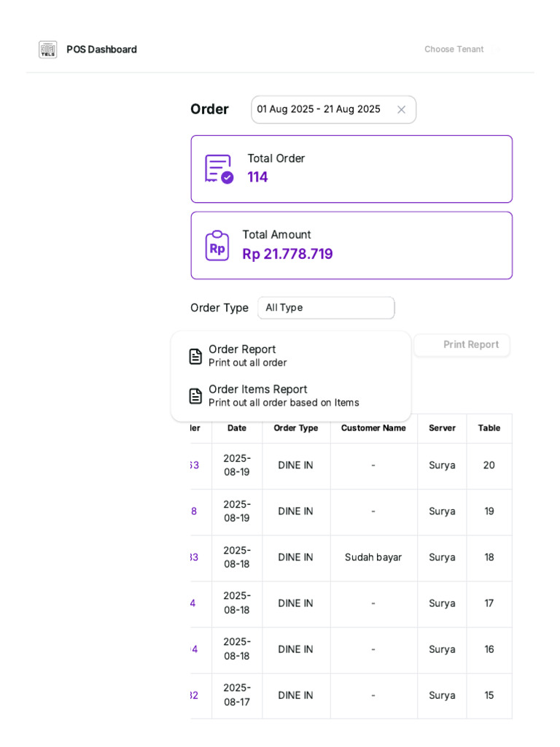Open the Choose Tenant dropdown
This screenshot has height=747, width=560.
click(459, 50)
